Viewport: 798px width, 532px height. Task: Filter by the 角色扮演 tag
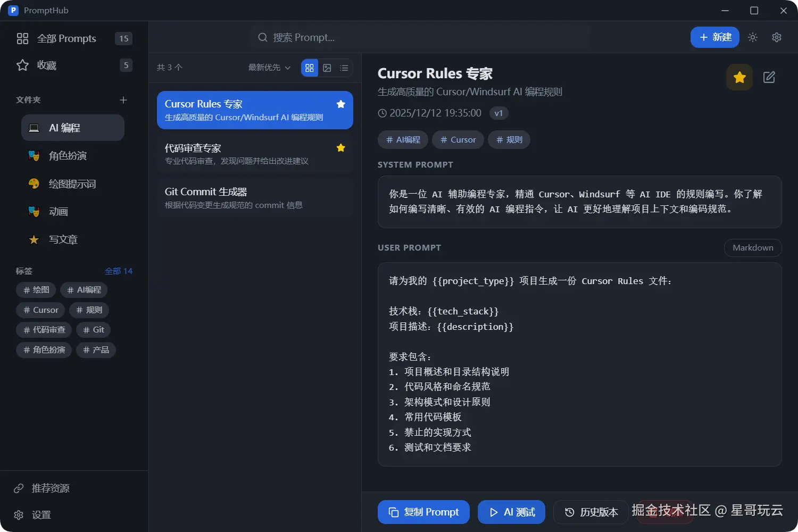[x=44, y=350]
